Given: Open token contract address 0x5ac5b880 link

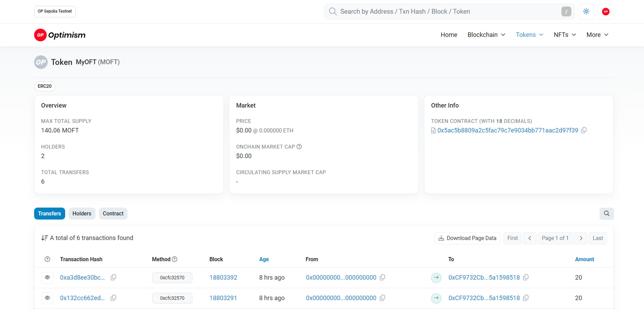Looking at the screenshot, I should [x=508, y=130].
